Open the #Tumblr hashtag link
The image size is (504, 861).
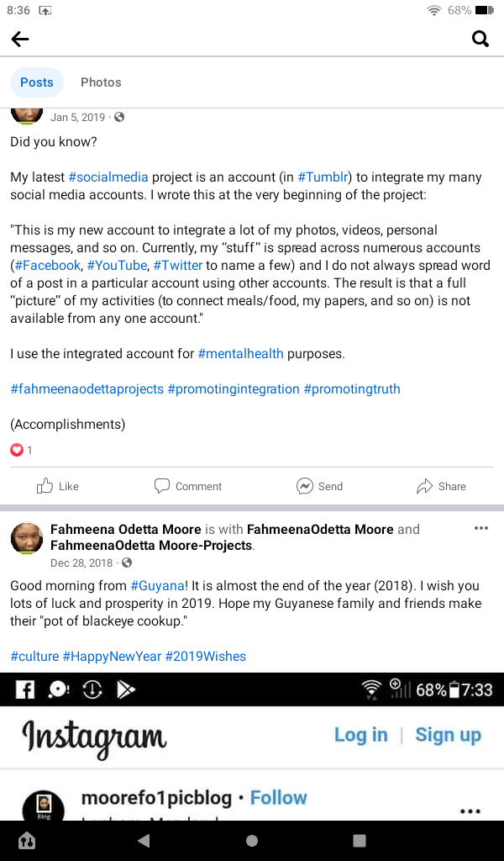tap(323, 177)
